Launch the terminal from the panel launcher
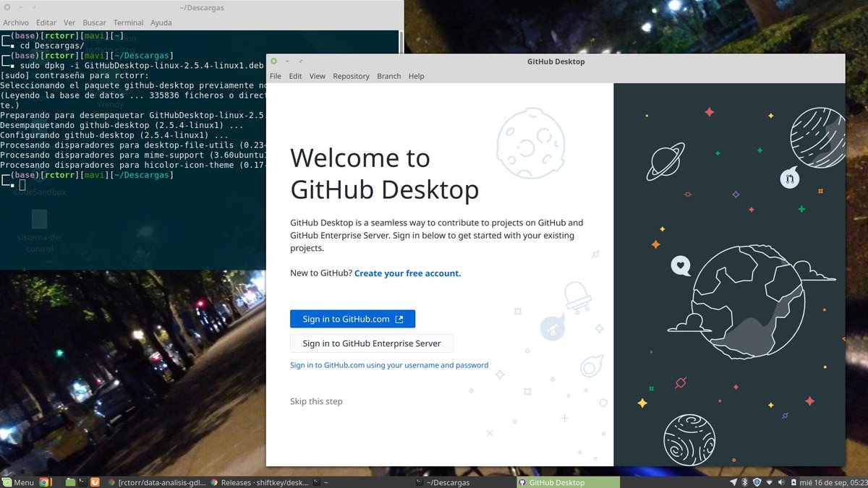This screenshot has height=488, width=868. (82, 482)
